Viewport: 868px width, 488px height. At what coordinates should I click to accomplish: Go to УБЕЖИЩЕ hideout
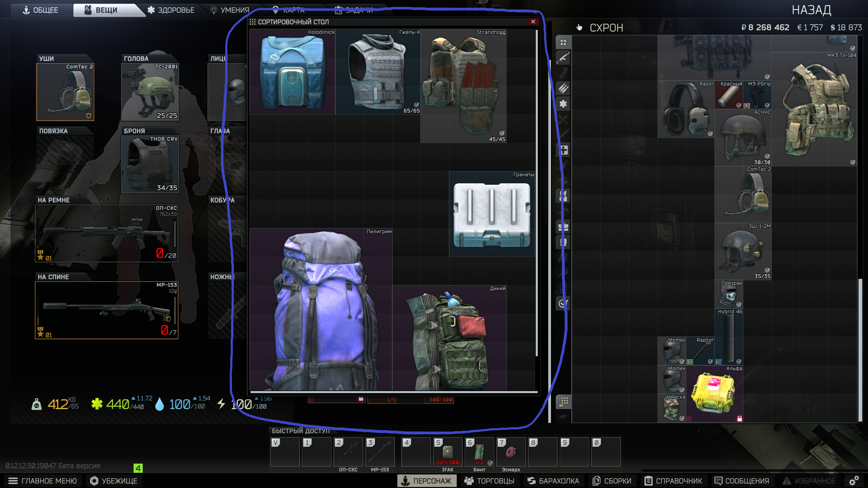(114, 481)
